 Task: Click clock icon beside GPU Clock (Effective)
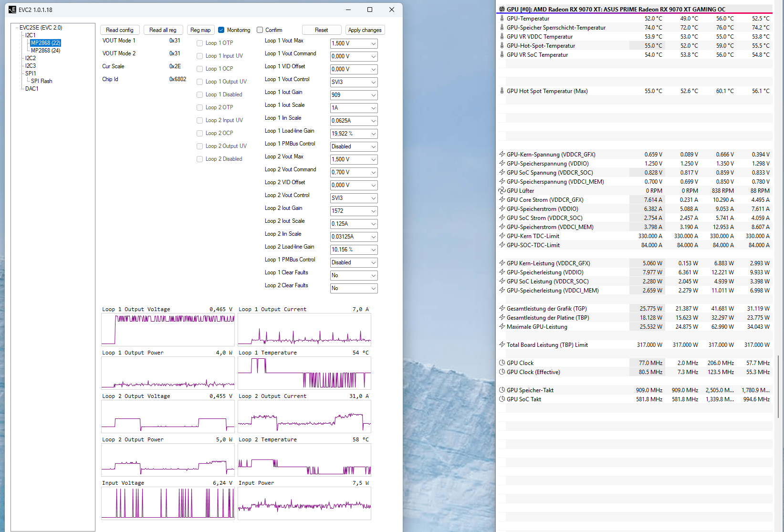pos(502,372)
